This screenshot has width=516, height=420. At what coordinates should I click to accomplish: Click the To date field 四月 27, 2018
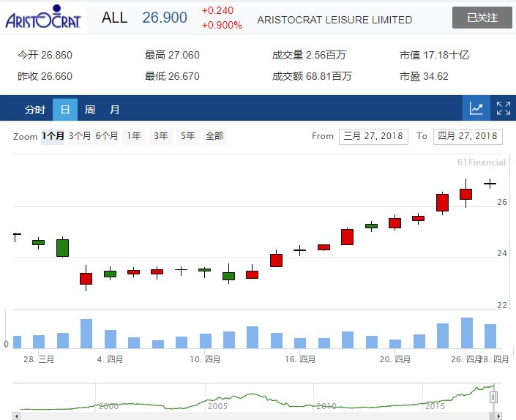point(468,137)
